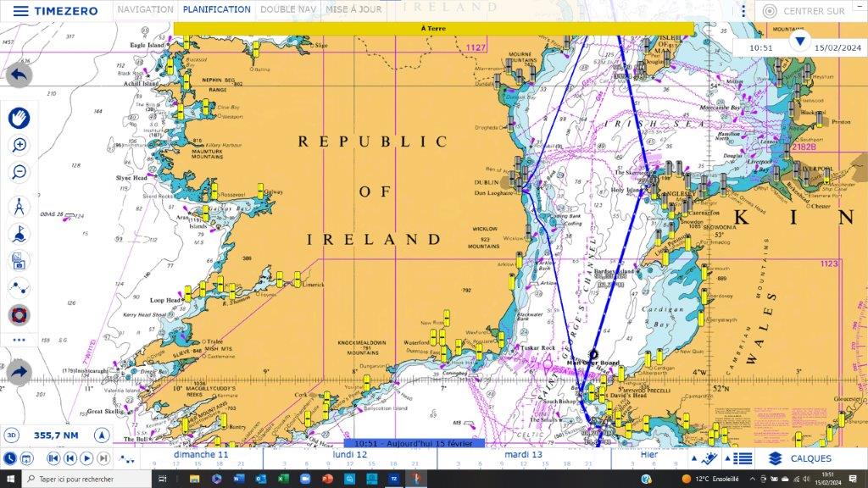This screenshot has height=488, width=868.
Task: Open Windows Start menu
Action: click(12, 479)
